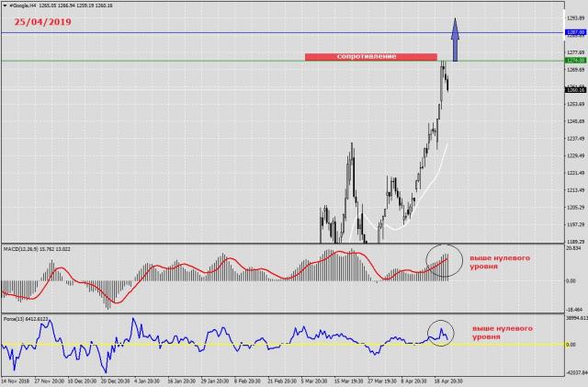Click 14 Nov 2018 on time axis
The height and width of the screenshot is (387, 588).
point(16,380)
